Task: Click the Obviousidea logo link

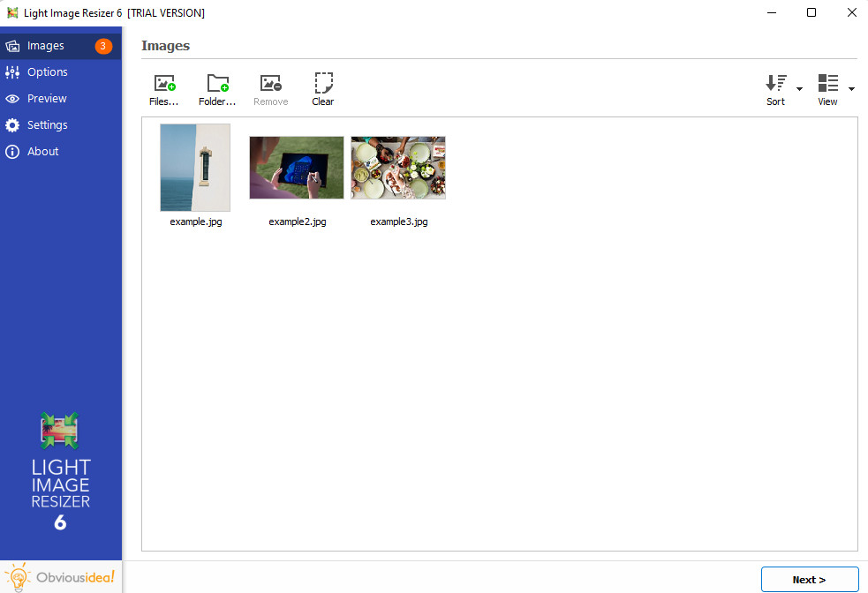Action: (x=61, y=577)
